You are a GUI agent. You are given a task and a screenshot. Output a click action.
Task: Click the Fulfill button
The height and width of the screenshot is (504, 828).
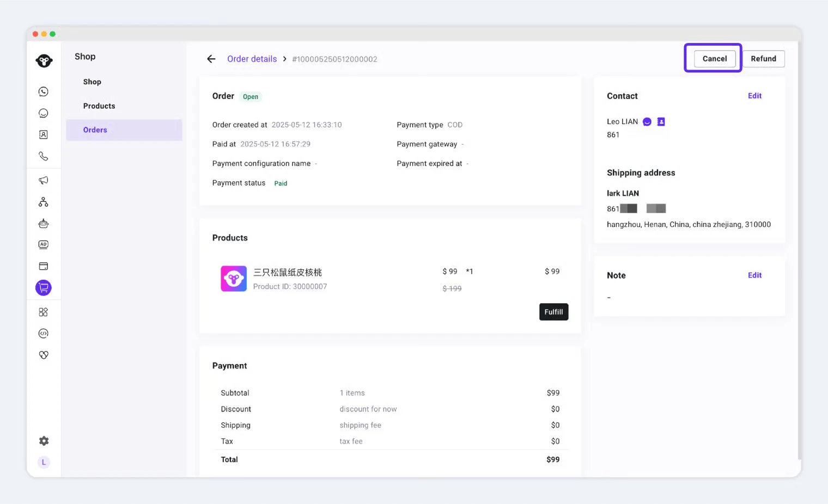pyautogui.click(x=553, y=312)
